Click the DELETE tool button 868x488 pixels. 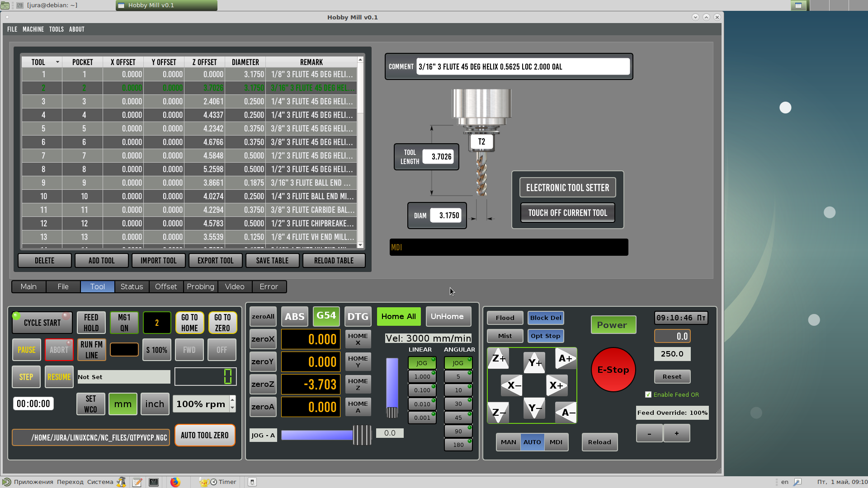click(x=44, y=261)
